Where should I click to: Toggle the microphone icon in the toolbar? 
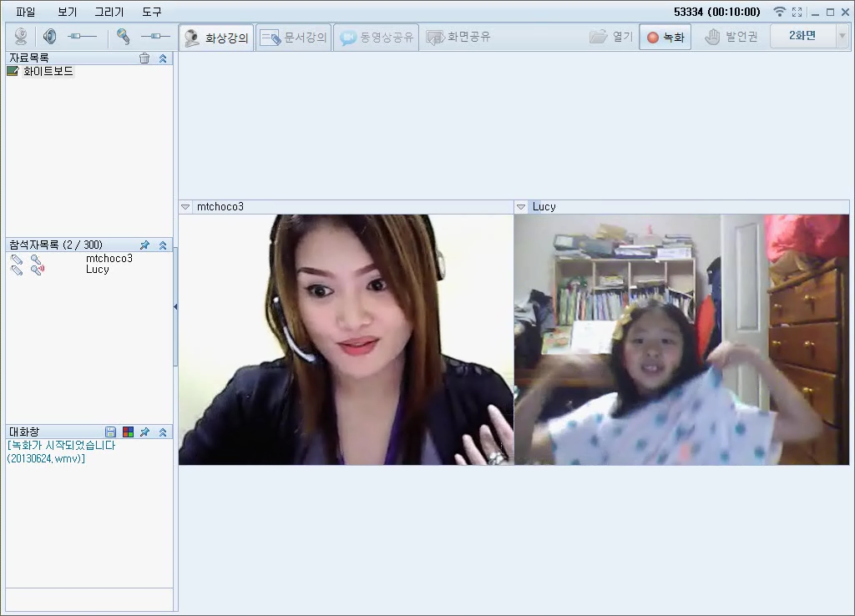point(124,37)
